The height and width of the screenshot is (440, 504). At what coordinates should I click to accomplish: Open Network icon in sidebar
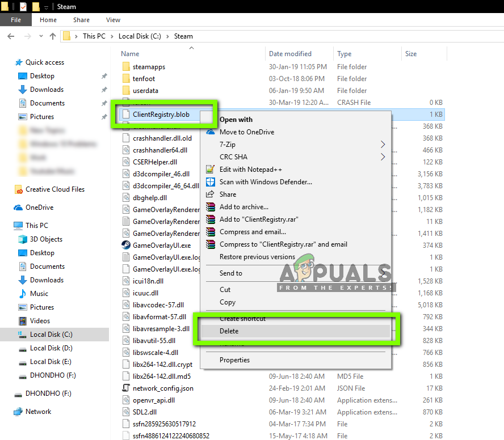18,412
